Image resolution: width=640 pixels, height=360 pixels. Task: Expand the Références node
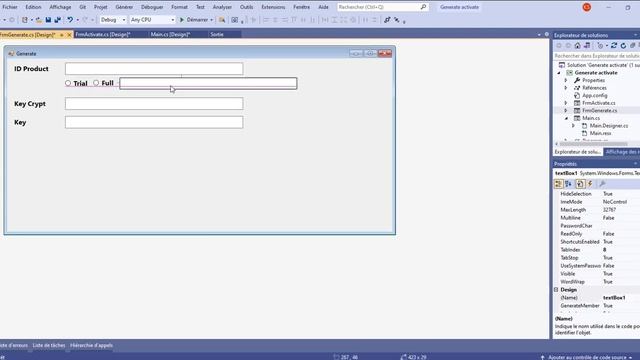566,88
